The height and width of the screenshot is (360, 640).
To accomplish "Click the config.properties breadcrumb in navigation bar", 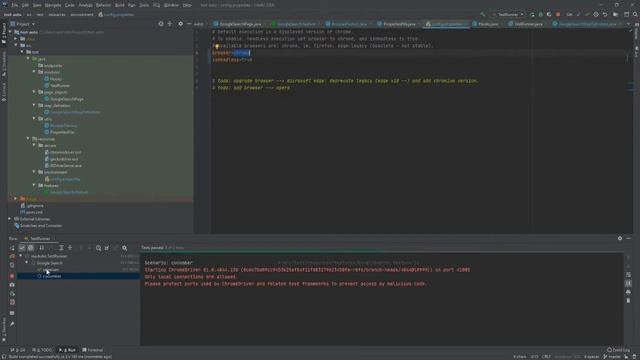I will (116, 15).
